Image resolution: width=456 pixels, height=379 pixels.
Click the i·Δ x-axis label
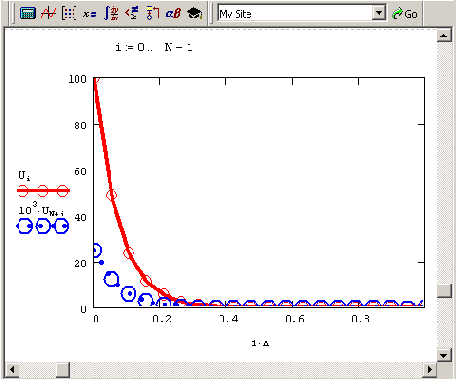260,343
